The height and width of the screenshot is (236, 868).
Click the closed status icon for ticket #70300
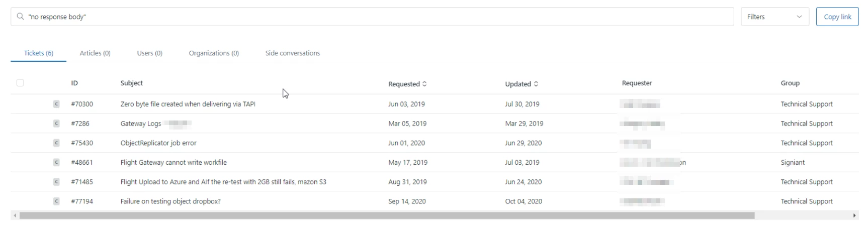click(x=56, y=104)
